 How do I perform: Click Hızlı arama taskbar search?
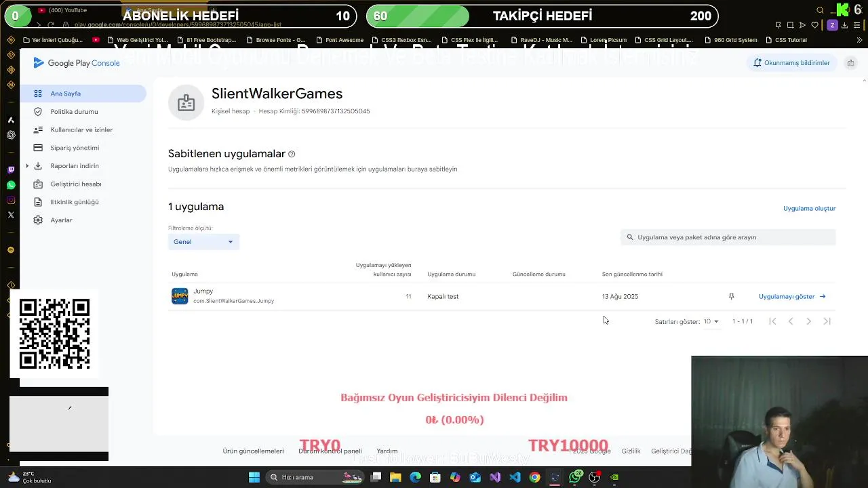315,477
